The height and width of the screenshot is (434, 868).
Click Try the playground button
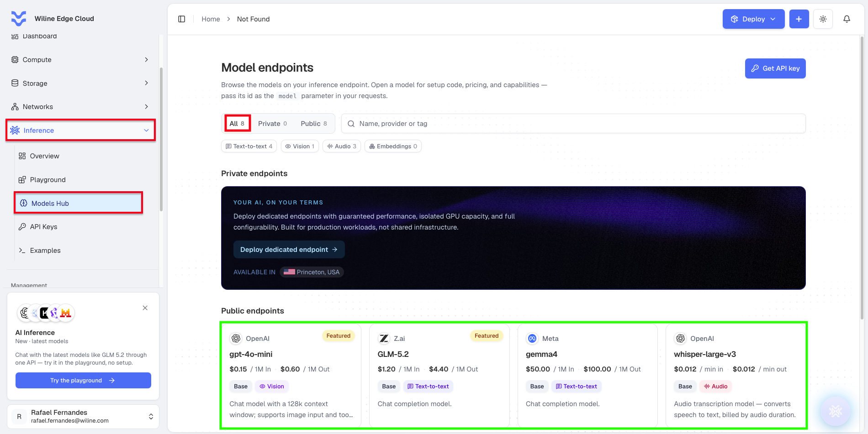tap(83, 381)
